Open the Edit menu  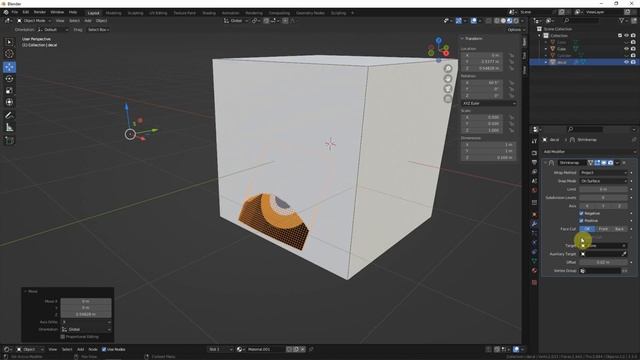26,12
